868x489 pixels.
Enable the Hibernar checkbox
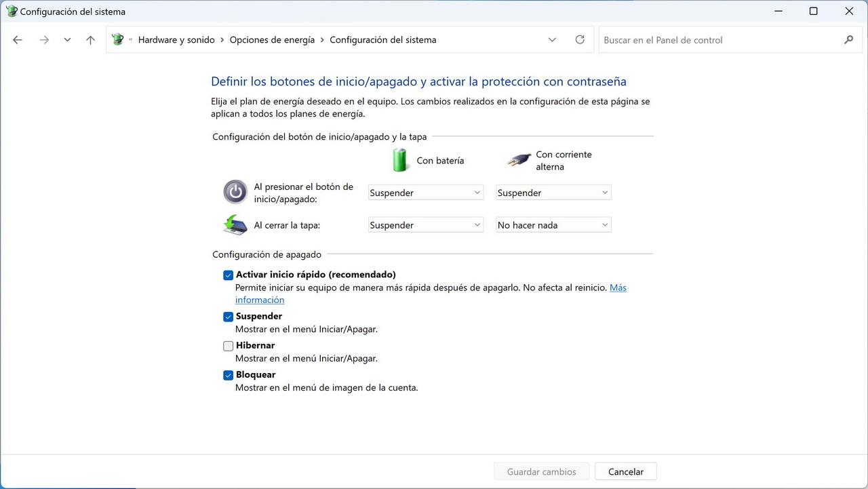[x=229, y=346]
